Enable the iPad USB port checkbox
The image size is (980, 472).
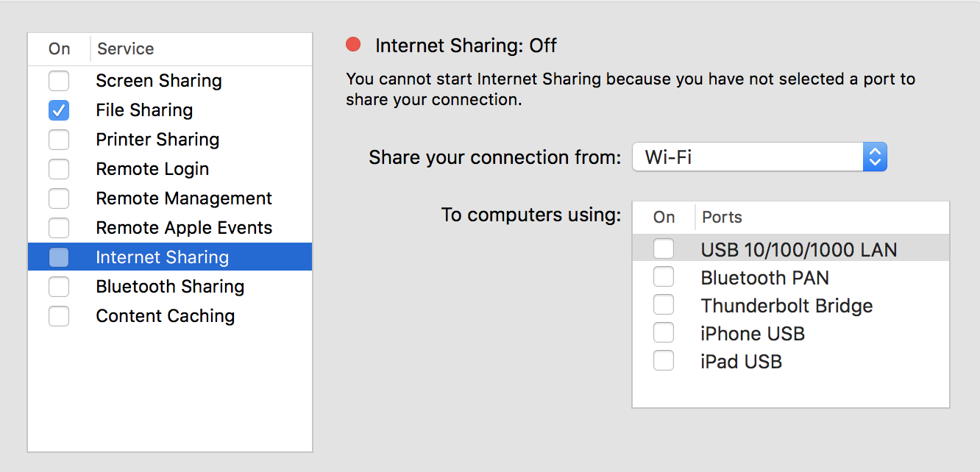[x=664, y=361]
